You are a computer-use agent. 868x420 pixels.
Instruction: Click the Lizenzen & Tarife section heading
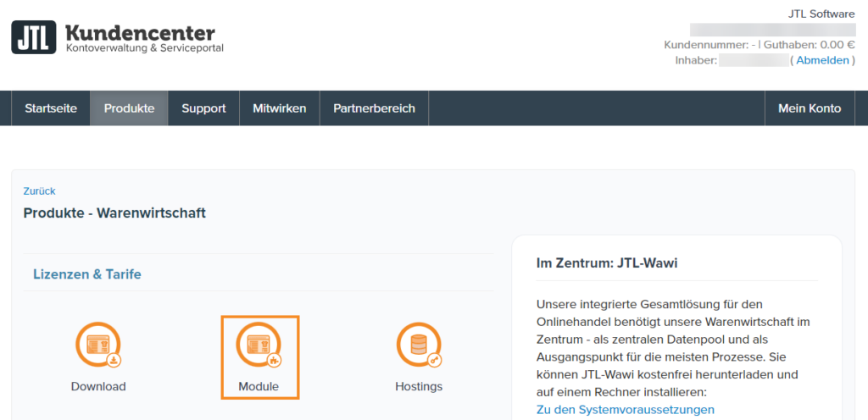(87, 274)
